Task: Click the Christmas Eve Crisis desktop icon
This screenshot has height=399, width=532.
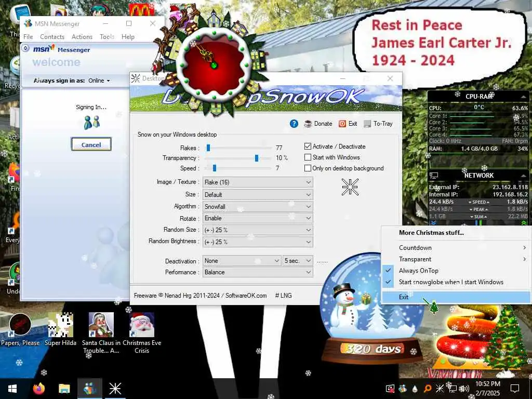Action: (142, 332)
